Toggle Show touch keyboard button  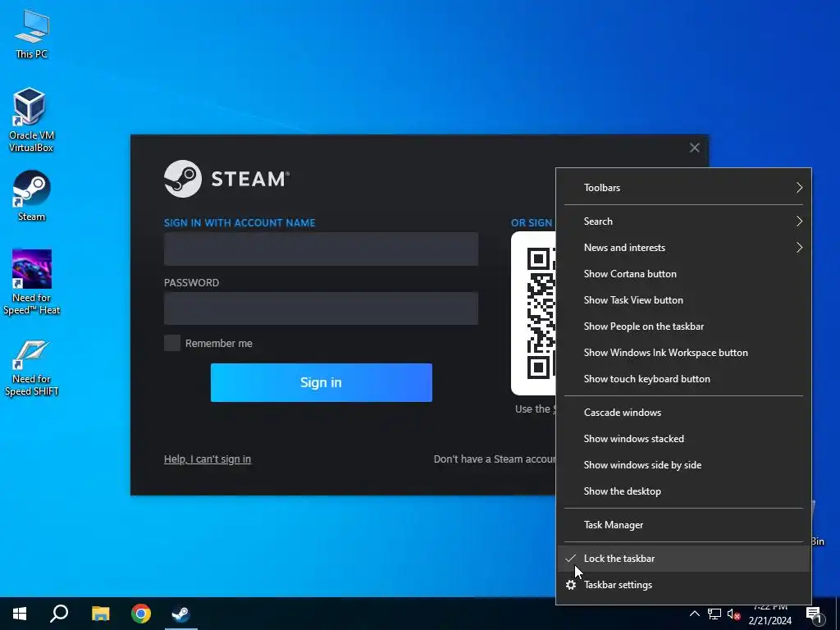point(683,379)
